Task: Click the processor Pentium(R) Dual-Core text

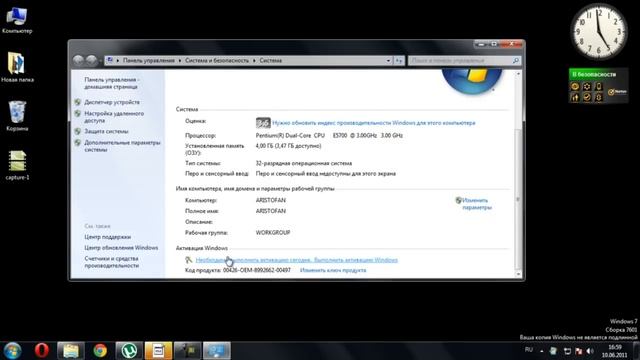Action: 329,136
